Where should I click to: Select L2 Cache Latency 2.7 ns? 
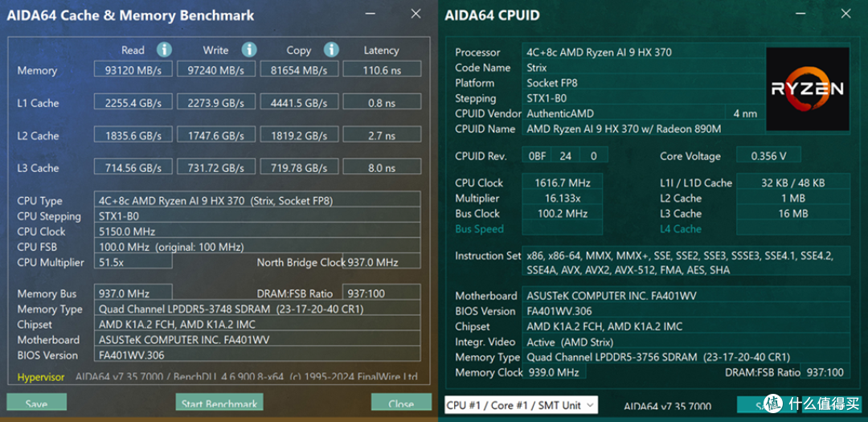click(382, 136)
